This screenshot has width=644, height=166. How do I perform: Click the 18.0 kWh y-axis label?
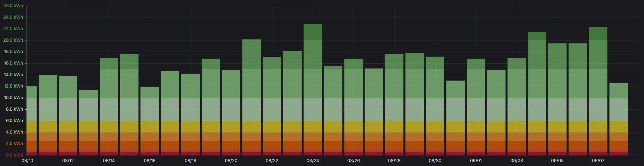(x=14, y=51)
